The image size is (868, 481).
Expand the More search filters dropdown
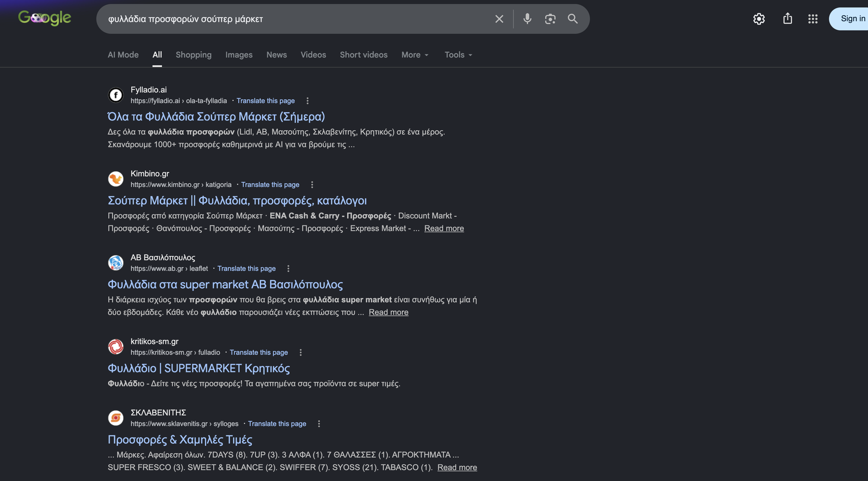[415, 55]
